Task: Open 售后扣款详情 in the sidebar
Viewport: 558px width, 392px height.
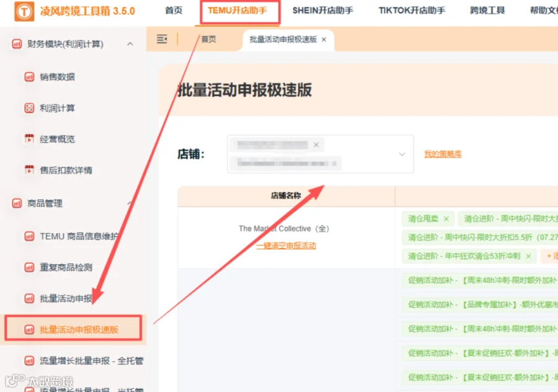Action: pyautogui.click(x=66, y=170)
